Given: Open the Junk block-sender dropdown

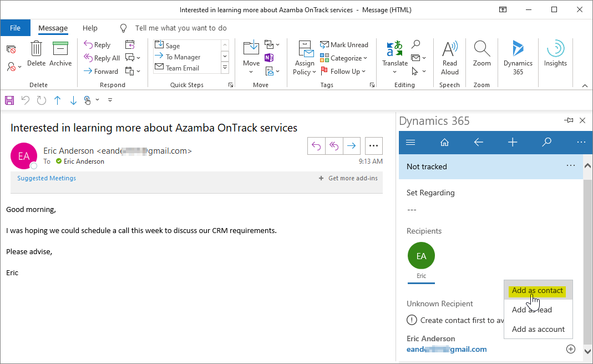Looking at the screenshot, I should (x=14, y=67).
